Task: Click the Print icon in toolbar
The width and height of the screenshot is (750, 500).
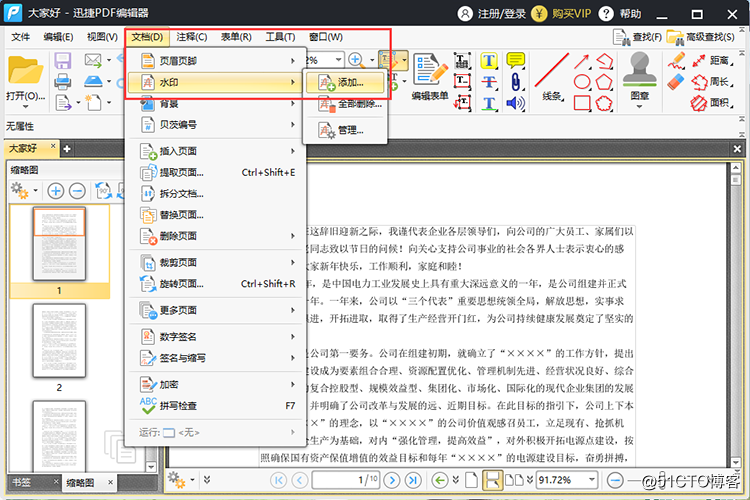Action: click(x=63, y=81)
